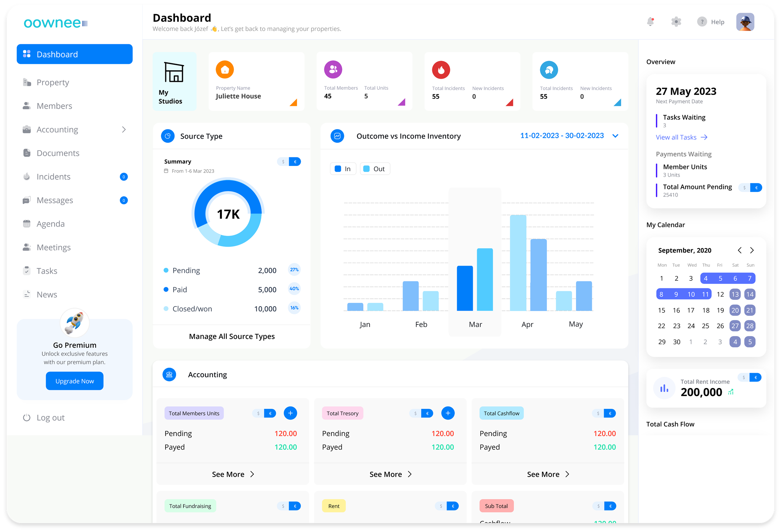Viewport: 781px width, 532px height.
Task: Click the Agenda sidebar icon
Action: [x=27, y=224]
